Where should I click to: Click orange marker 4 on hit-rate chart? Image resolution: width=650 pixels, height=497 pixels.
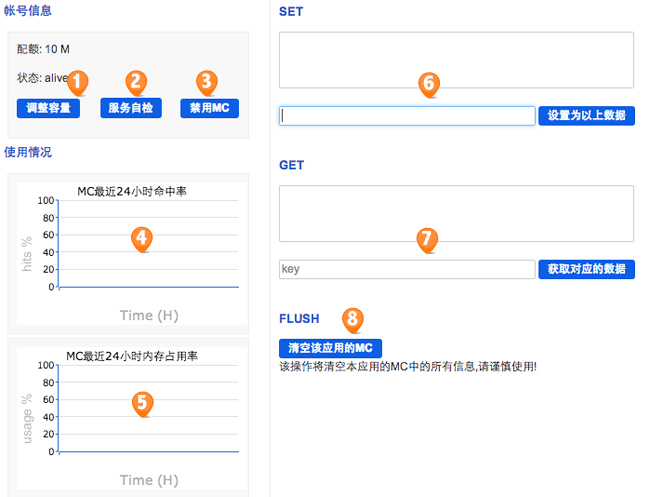pyautogui.click(x=142, y=238)
